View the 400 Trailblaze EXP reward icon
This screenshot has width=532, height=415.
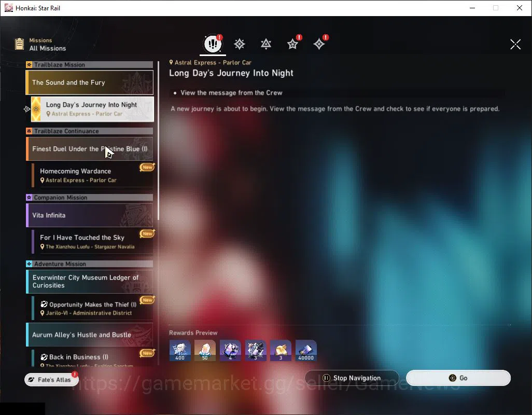click(180, 351)
